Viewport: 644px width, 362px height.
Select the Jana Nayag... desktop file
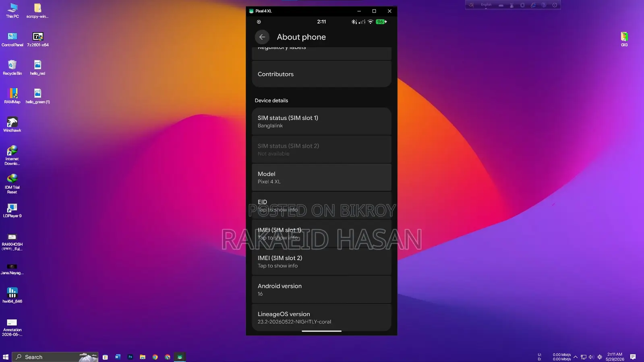click(12, 269)
